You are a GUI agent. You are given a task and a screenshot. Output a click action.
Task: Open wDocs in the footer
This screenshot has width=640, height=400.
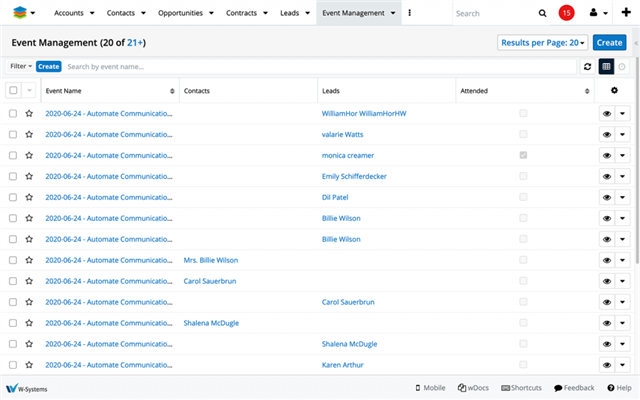click(x=473, y=388)
